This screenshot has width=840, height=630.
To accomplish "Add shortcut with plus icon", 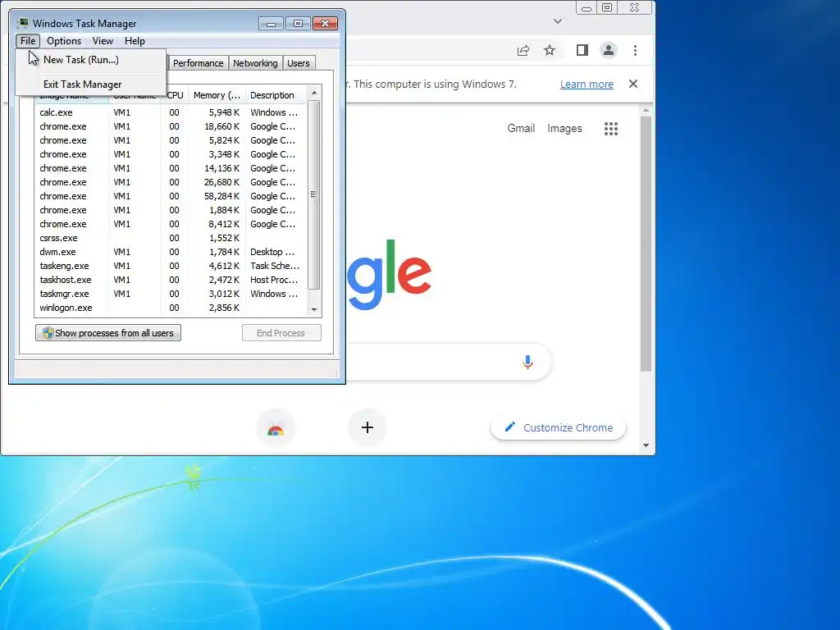I will click(367, 427).
